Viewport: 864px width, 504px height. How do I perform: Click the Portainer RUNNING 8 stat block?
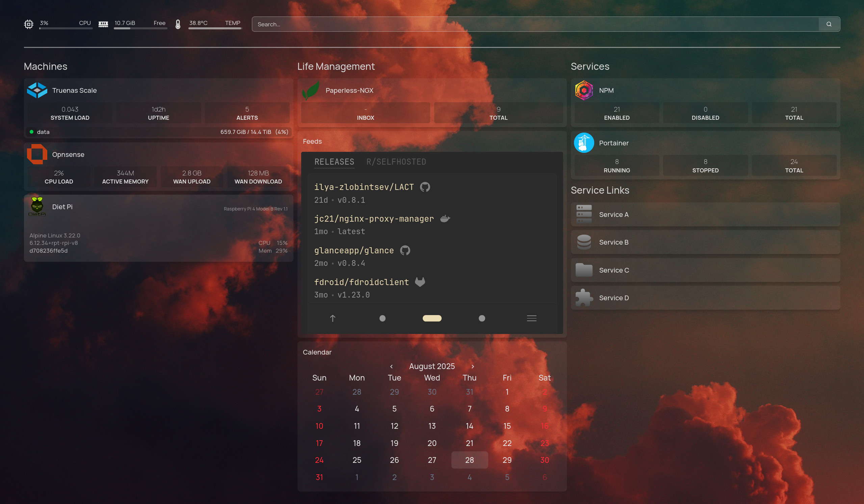617,166
